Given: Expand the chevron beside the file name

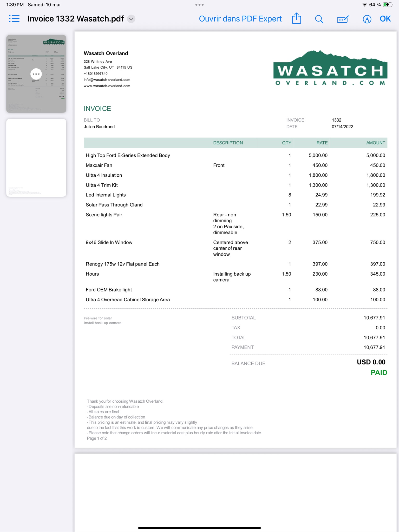Looking at the screenshot, I should (131, 19).
